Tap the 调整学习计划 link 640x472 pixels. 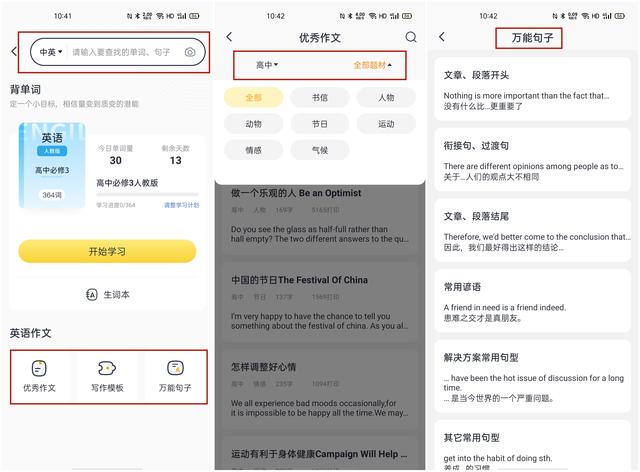pyautogui.click(x=182, y=205)
